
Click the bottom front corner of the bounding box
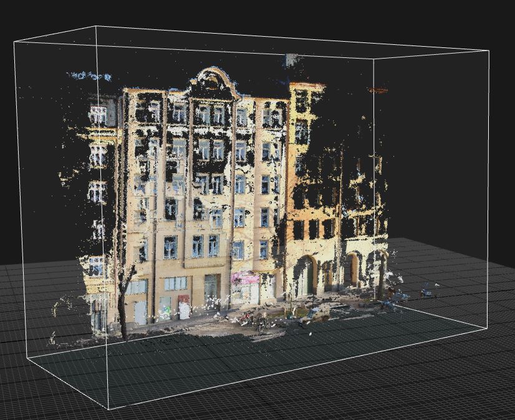108,409
